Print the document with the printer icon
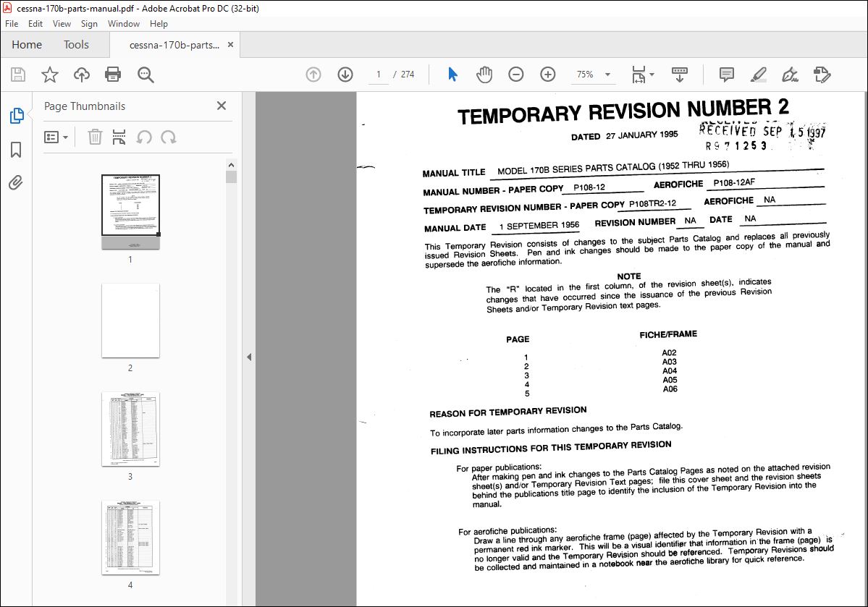 tap(113, 74)
